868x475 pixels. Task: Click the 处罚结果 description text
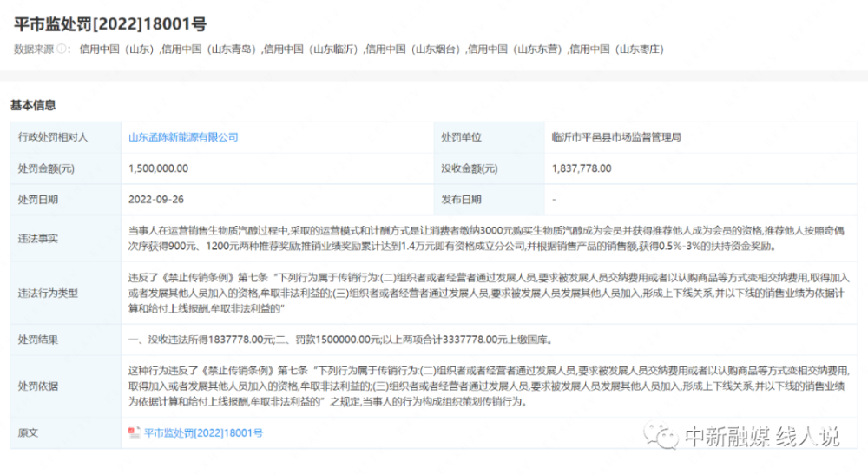tap(341, 340)
